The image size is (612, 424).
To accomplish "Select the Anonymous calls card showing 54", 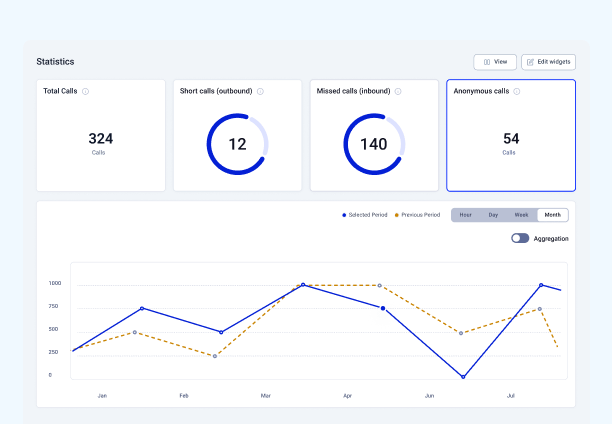I will 511,135.
